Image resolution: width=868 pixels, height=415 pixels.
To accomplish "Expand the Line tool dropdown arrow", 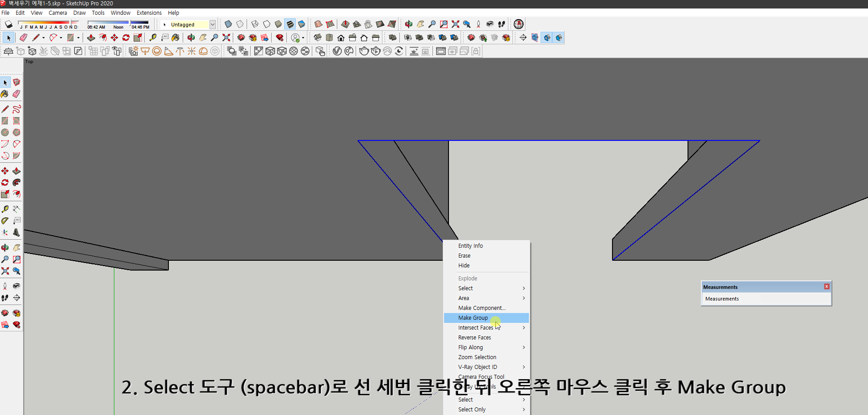I will pos(43,38).
